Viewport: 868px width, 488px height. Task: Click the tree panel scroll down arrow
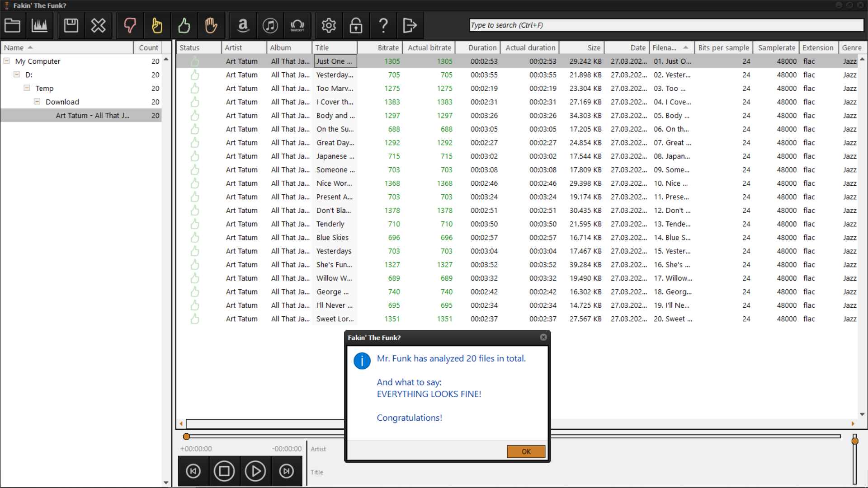pos(166,483)
